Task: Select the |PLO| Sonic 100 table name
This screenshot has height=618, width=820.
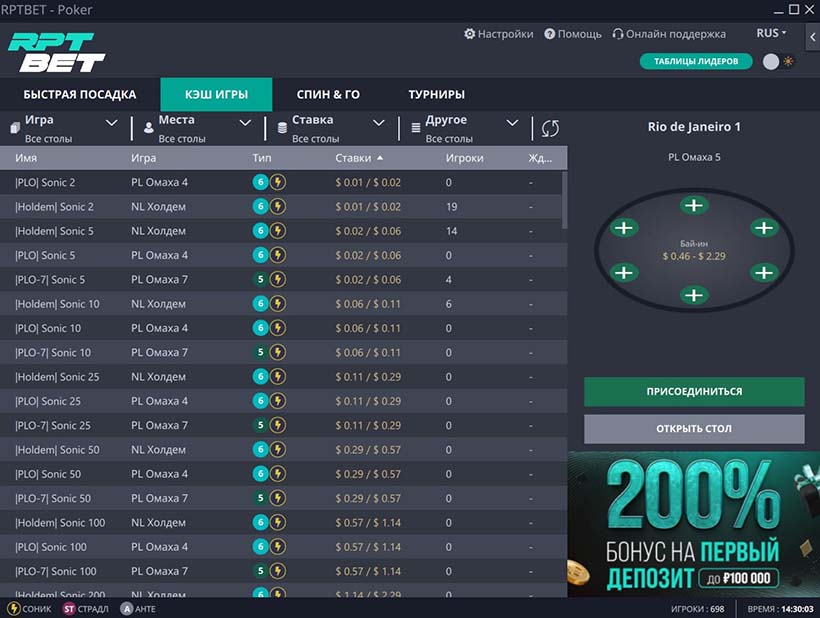Action: click(x=51, y=547)
